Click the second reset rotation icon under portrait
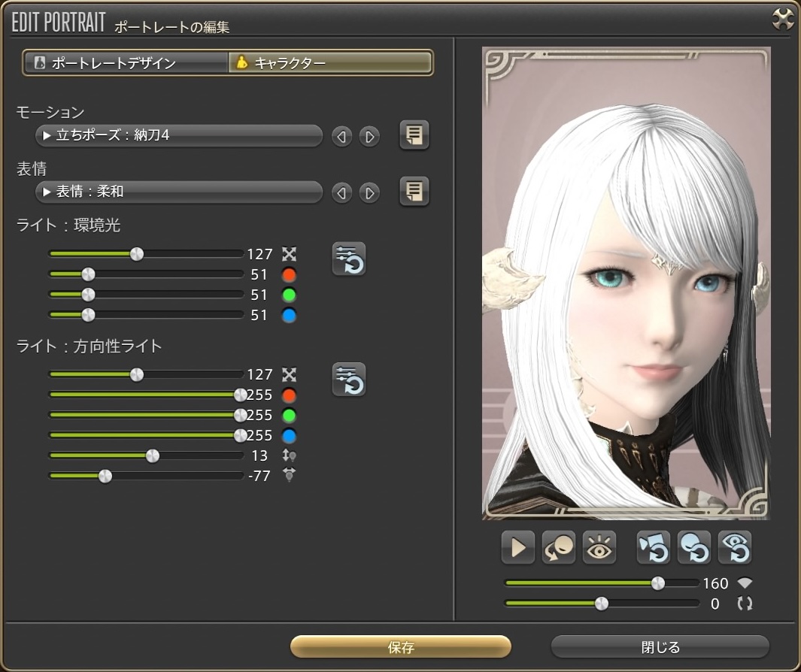The height and width of the screenshot is (672, 801). tap(693, 548)
